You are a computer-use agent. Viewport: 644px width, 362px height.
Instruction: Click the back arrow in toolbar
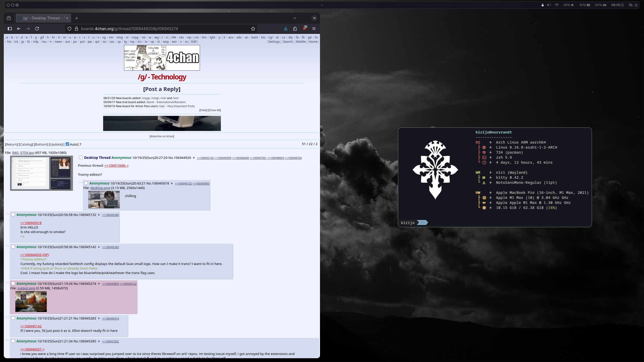[x=19, y=29]
